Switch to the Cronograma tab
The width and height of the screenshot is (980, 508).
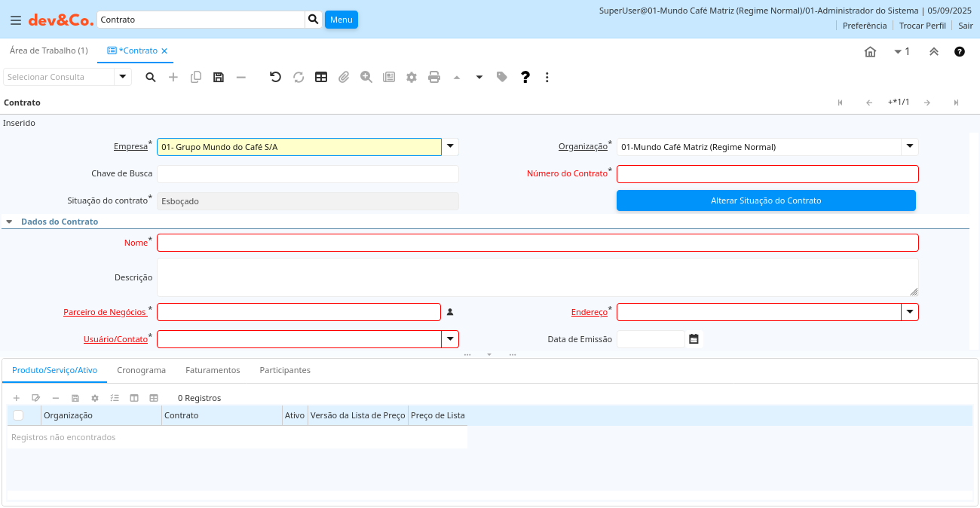click(x=141, y=370)
